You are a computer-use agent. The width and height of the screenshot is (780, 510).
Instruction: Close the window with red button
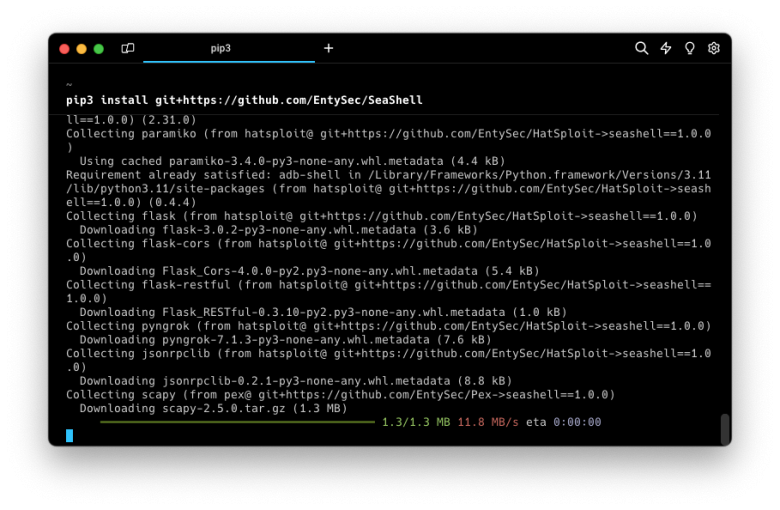[x=64, y=49]
